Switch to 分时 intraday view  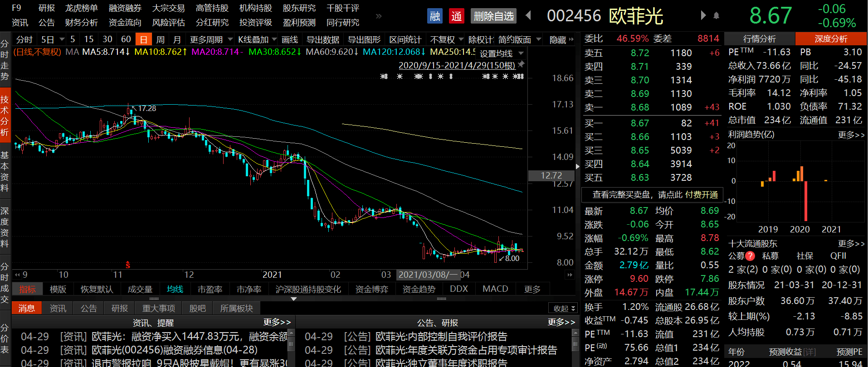coord(24,39)
